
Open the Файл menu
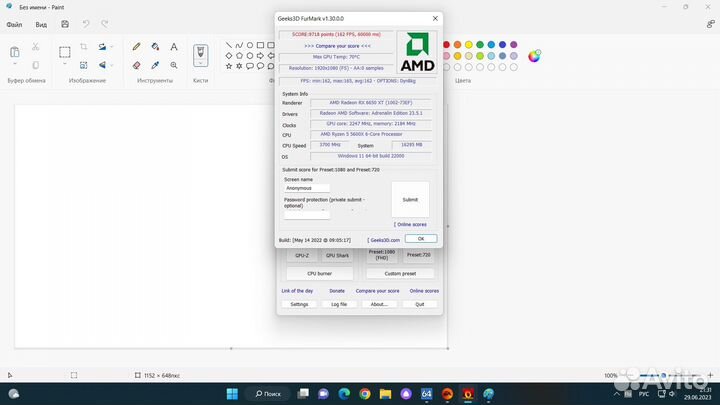[14, 25]
